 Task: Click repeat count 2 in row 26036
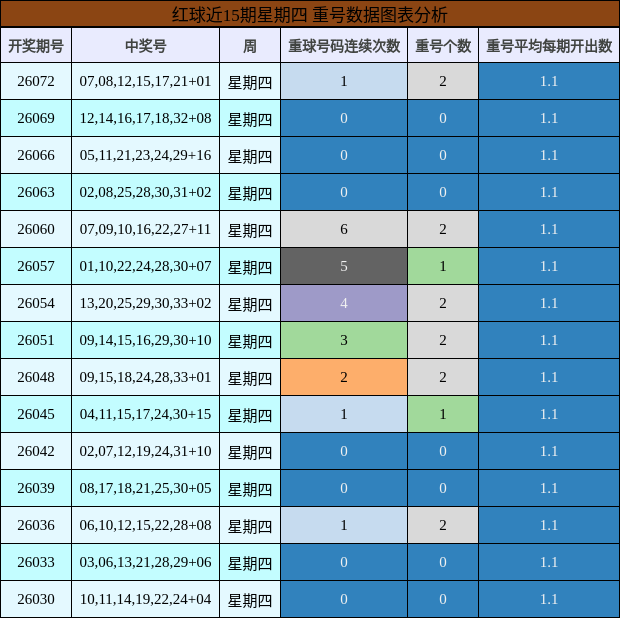pos(443,525)
